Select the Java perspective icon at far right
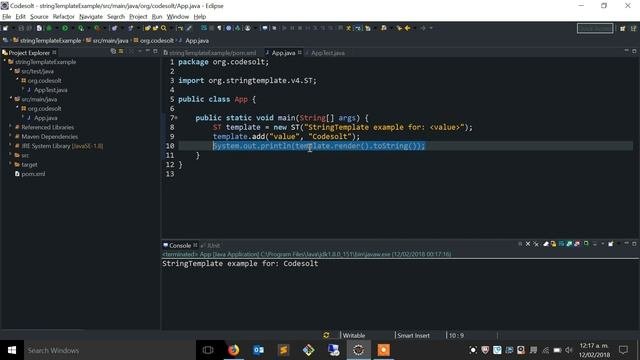This screenshot has width=640, height=360. tap(633, 28)
